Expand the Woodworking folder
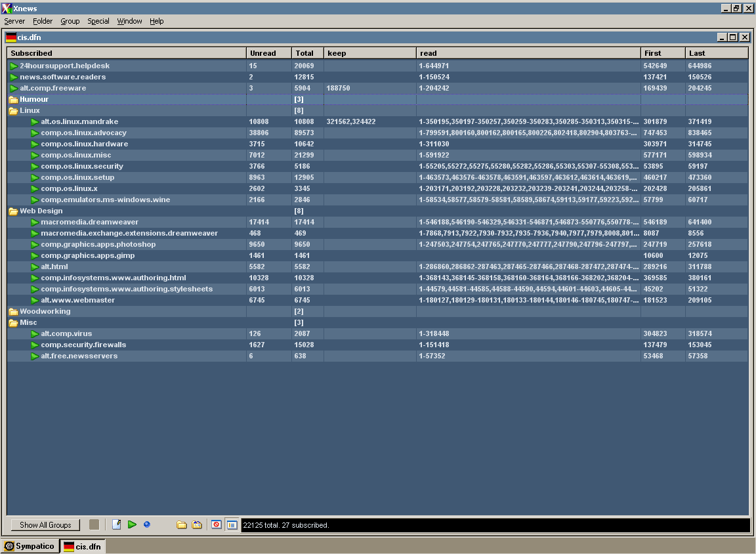Viewport: 756px width, 554px height. [13, 312]
